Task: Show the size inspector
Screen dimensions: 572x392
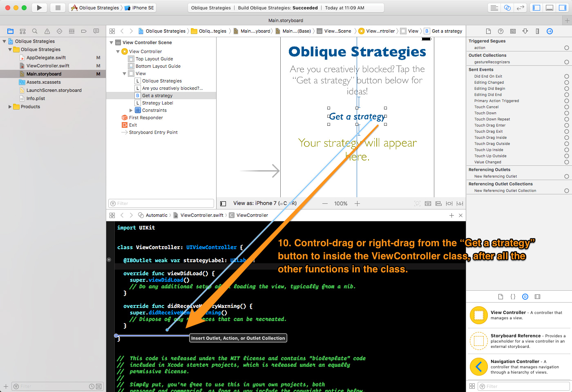Action: [537, 31]
